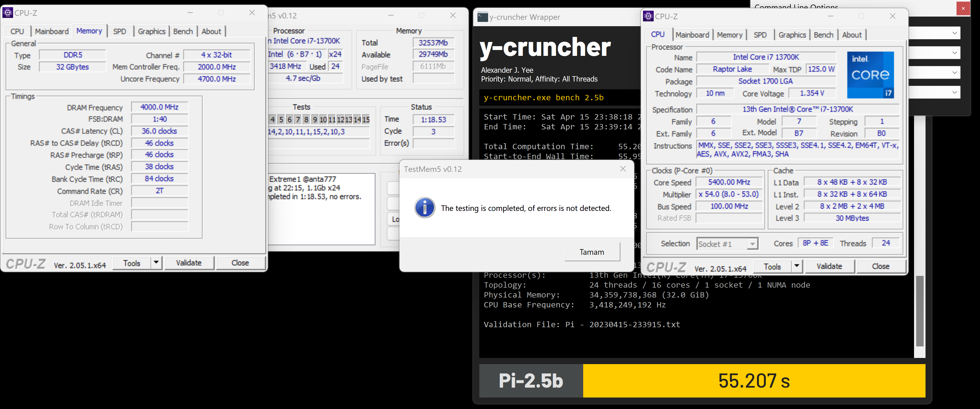Click the Core Voltage 1.354 V value
Viewport: 980px width, 409px height.
click(812, 93)
